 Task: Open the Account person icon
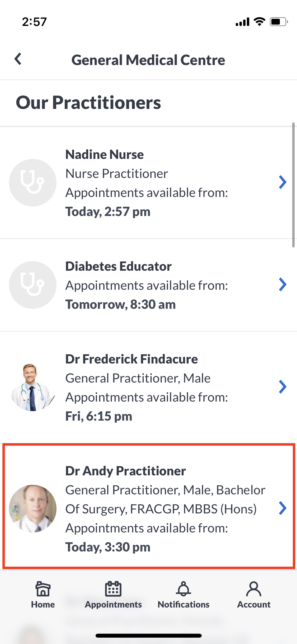[254, 589]
